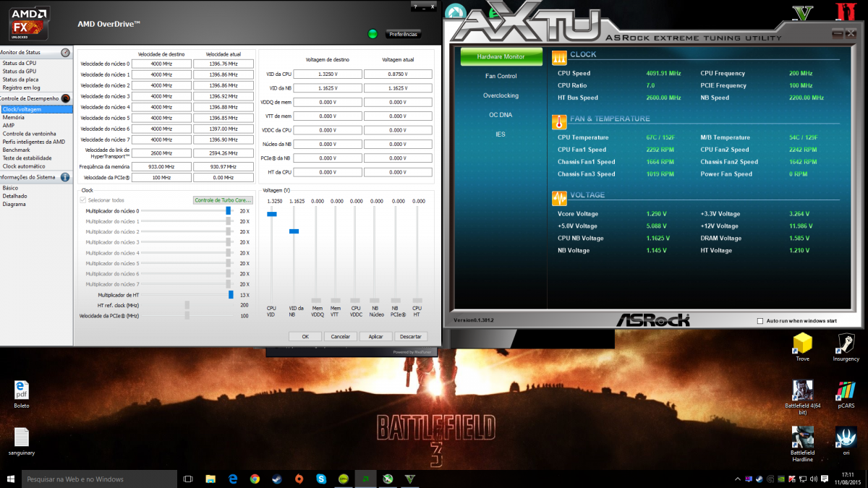Open the GTA V taskbar icon
This screenshot has height=488, width=868.
point(409,479)
